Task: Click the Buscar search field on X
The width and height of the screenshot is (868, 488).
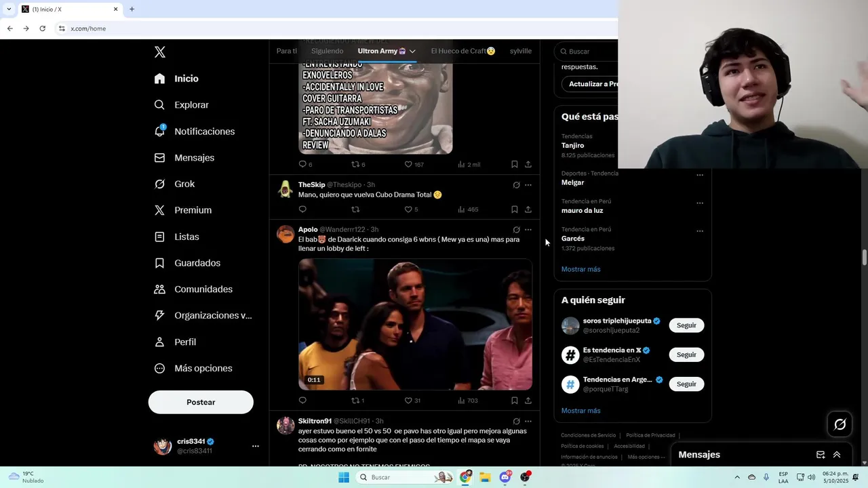Action: point(590,52)
